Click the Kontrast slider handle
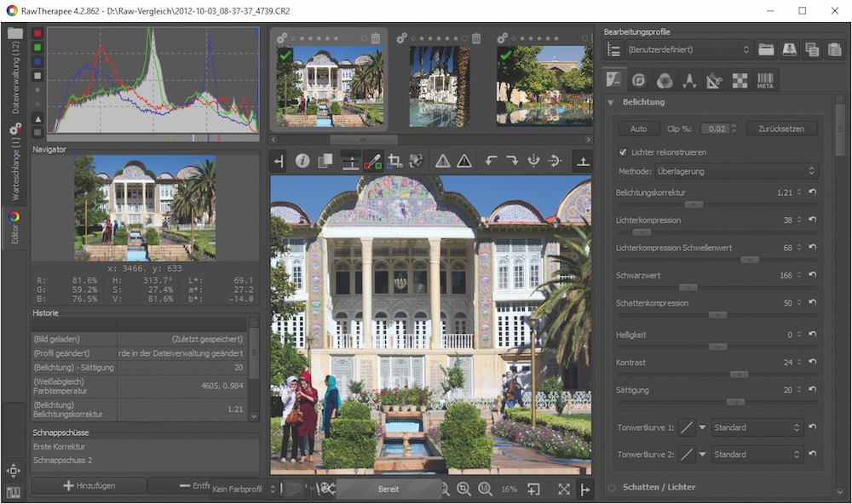The width and height of the screenshot is (852, 504). pos(739,374)
